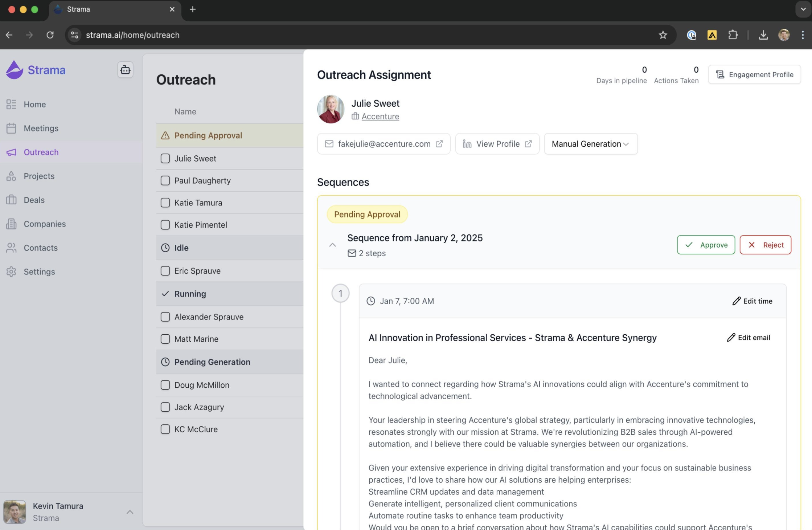Bookmark this page with star icon
The image size is (812, 530).
tap(663, 35)
